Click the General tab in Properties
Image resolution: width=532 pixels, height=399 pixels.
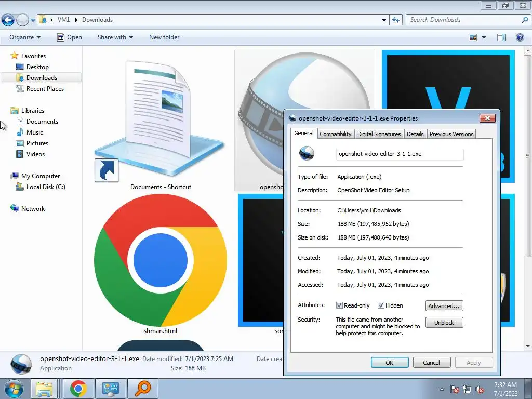(x=303, y=133)
